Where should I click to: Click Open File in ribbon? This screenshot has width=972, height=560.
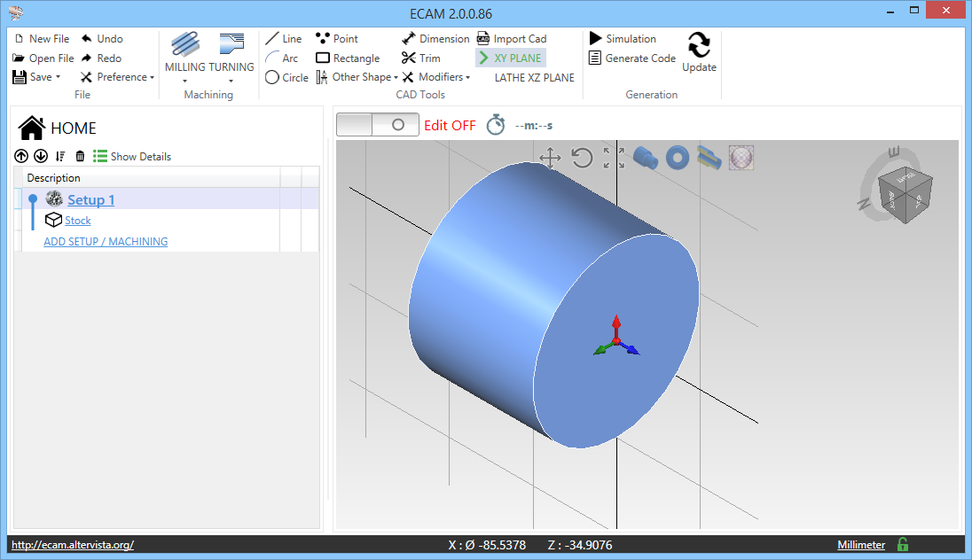pos(43,58)
